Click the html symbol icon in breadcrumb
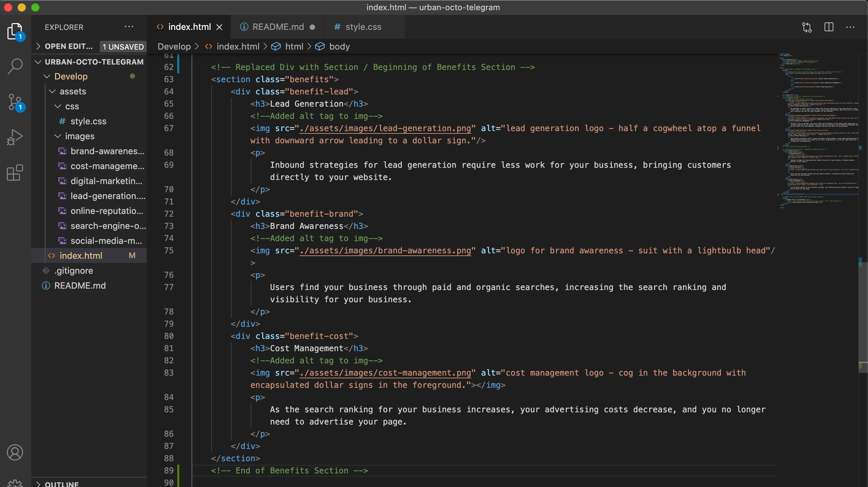The width and height of the screenshot is (868, 487). coord(276,47)
